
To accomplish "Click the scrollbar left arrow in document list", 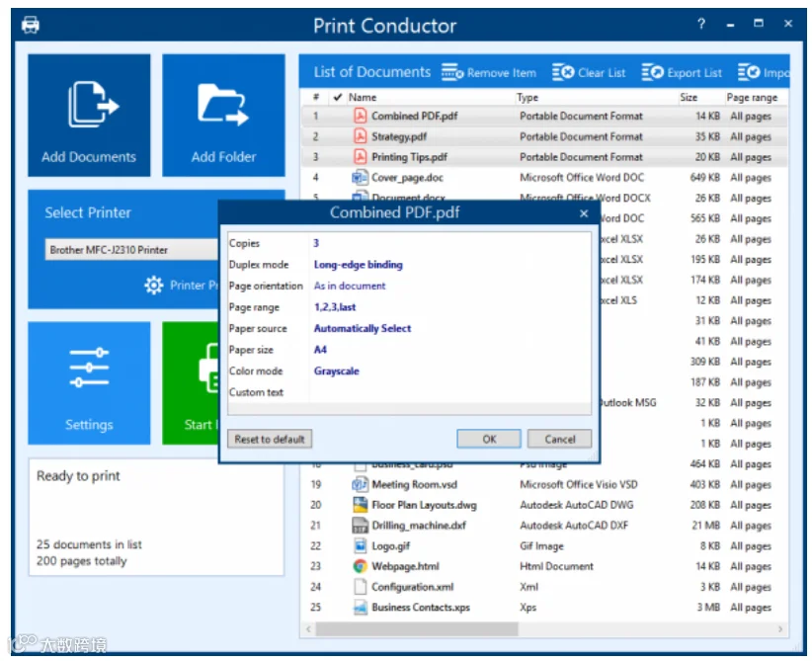I will pos(308,628).
